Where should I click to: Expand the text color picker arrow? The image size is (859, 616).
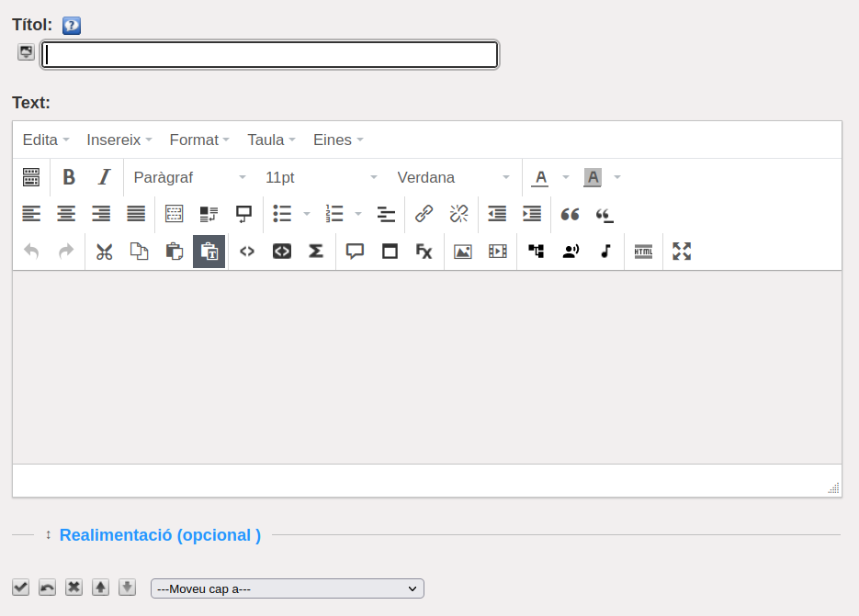[x=566, y=177]
